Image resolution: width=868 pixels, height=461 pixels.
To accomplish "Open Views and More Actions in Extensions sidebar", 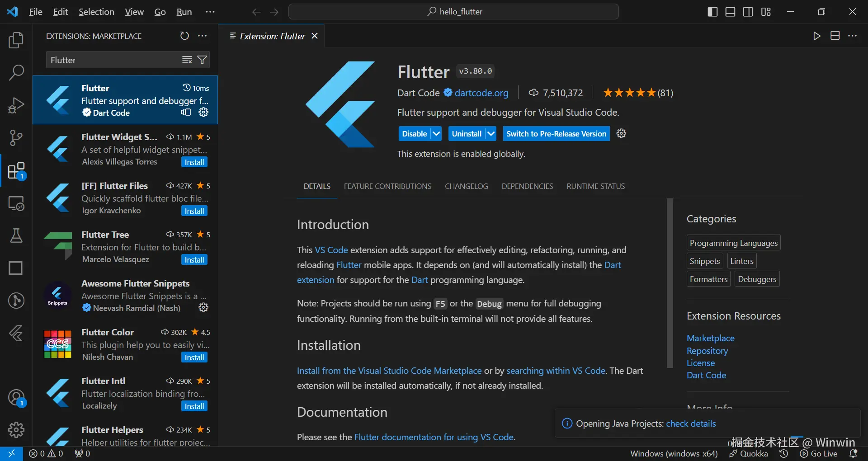I will coord(203,36).
